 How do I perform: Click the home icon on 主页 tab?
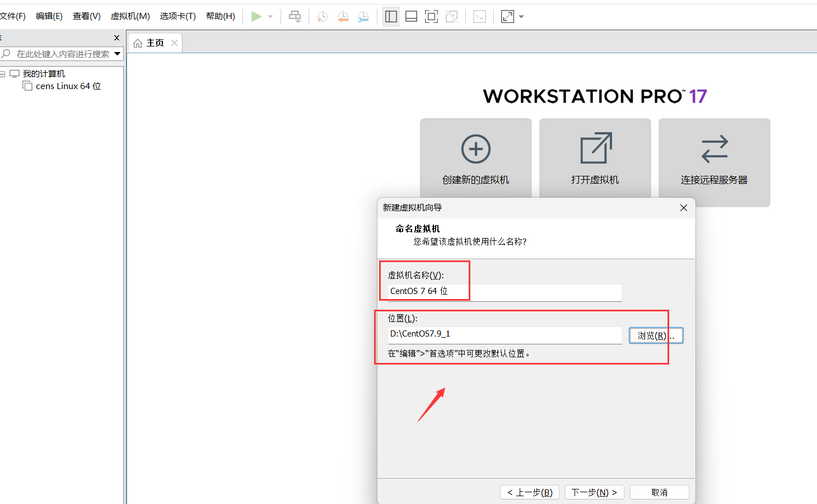click(138, 43)
